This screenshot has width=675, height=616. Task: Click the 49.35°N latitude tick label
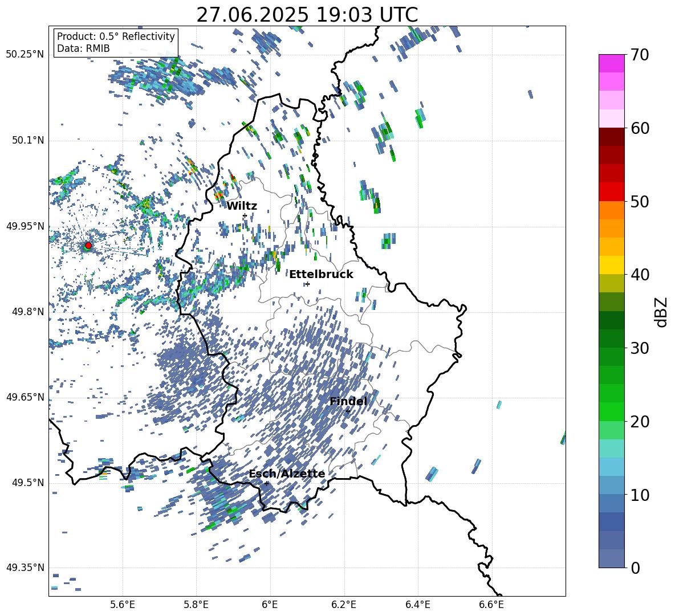coord(25,568)
